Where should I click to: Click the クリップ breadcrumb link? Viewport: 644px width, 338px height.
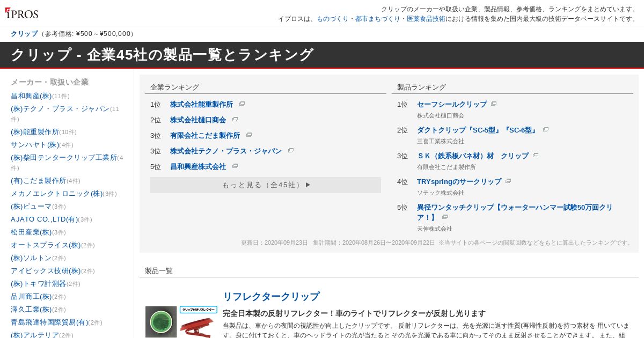coord(24,34)
